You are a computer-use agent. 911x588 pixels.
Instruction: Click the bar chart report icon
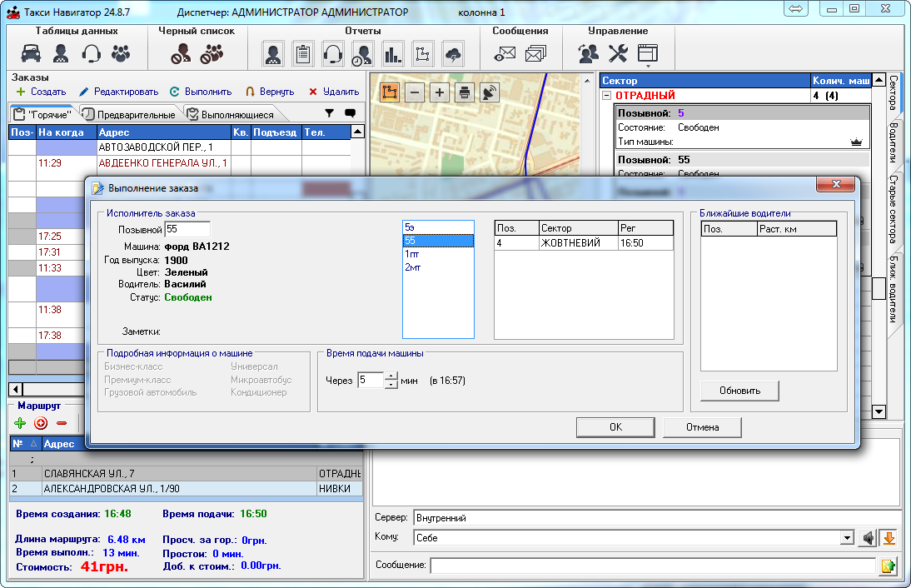(x=392, y=54)
